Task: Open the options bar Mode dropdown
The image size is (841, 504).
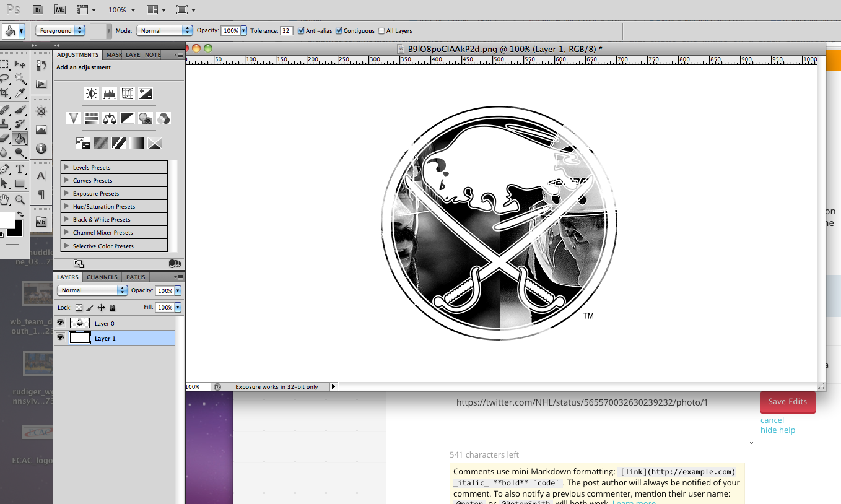Action: [x=164, y=30]
